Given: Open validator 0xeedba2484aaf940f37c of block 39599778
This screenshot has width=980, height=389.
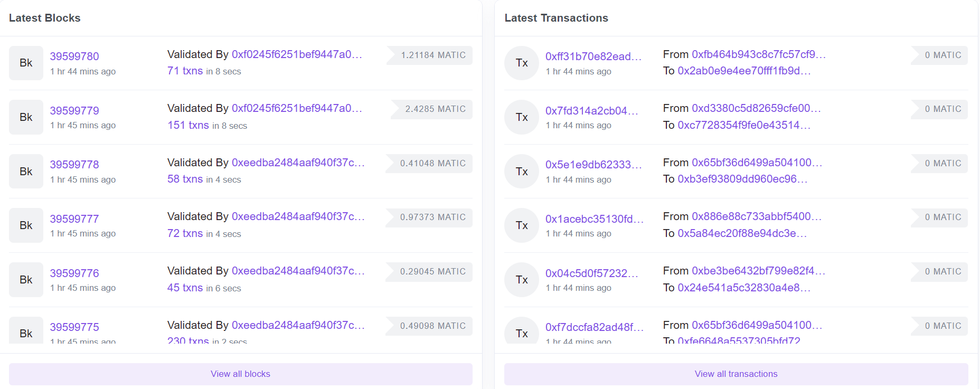Looking at the screenshot, I should point(298,163).
